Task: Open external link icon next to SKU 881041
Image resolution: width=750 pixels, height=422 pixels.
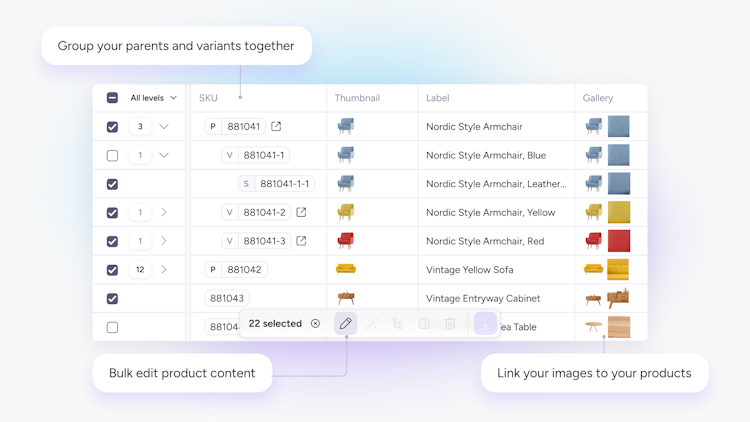Action: [x=276, y=126]
